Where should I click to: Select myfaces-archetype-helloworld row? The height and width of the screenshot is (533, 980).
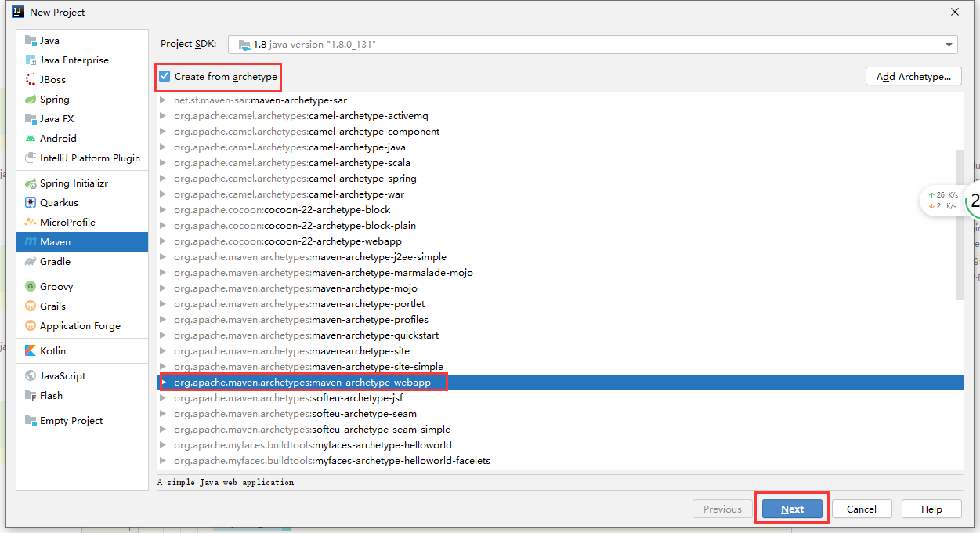click(560, 445)
